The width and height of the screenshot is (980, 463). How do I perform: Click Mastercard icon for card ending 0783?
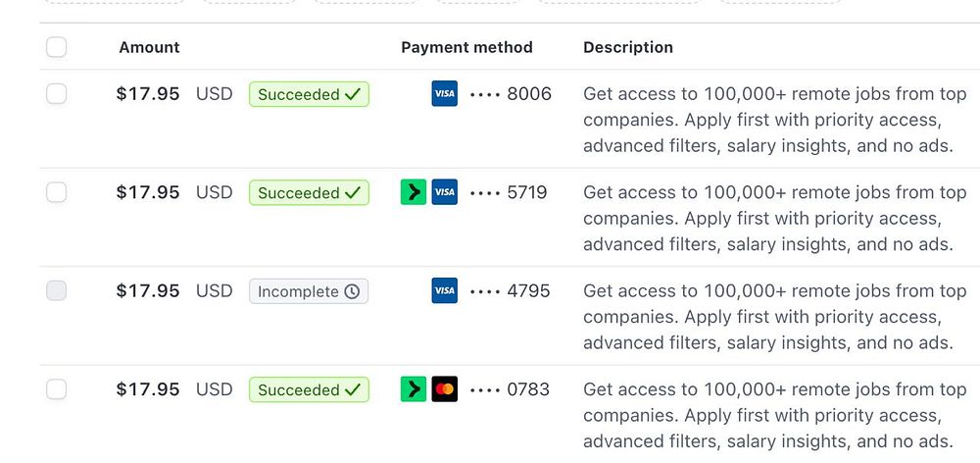[444, 389]
